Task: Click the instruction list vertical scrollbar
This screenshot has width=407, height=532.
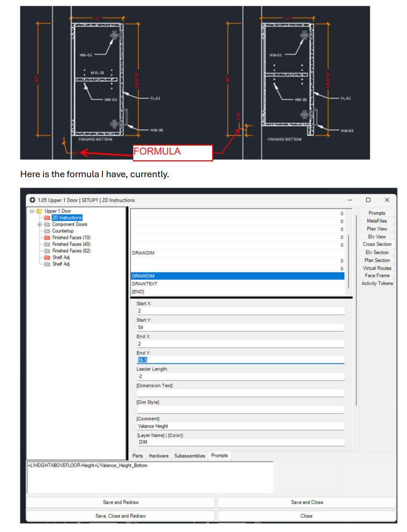Action: (x=349, y=261)
